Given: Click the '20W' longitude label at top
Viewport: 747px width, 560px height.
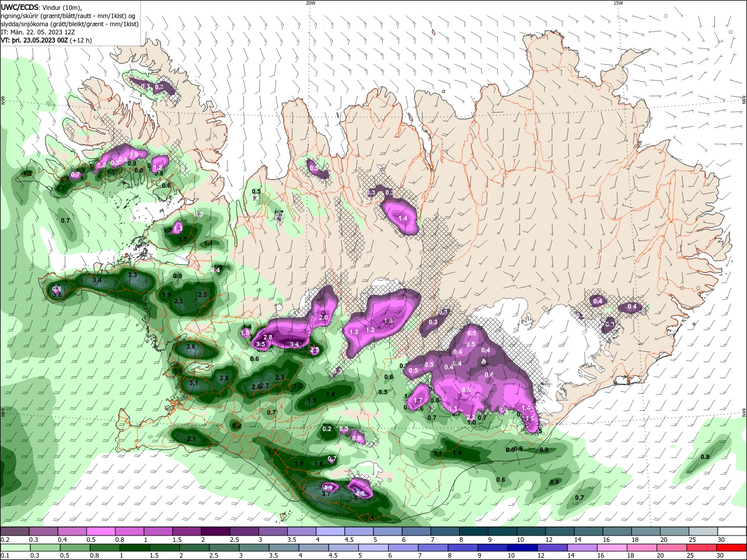Looking at the screenshot, I should coord(310,3).
